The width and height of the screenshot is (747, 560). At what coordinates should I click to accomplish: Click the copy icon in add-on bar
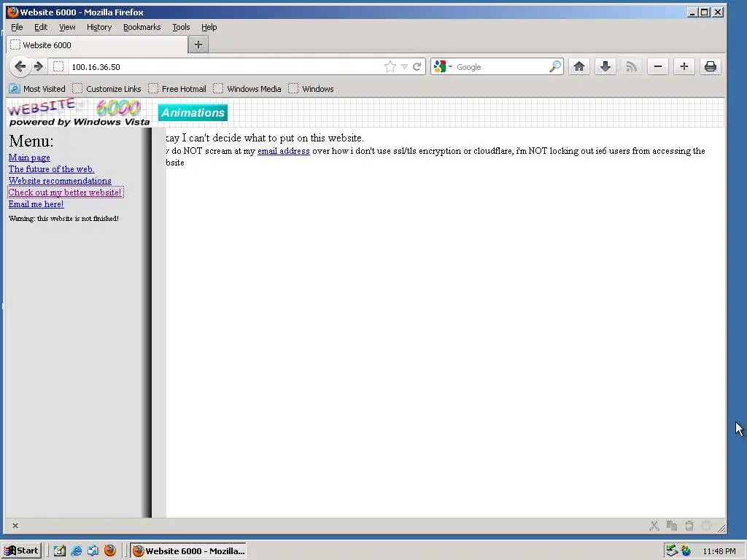pos(672,526)
